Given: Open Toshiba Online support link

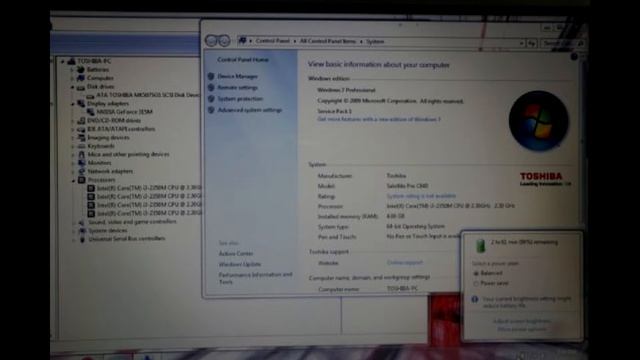Looking at the screenshot, I should [x=404, y=262].
